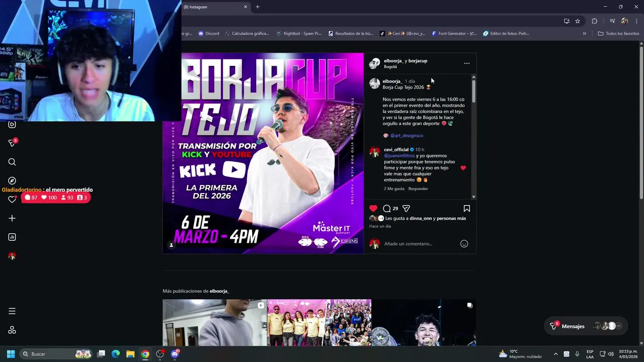Expand hidden bookmarks chevron

[585, 34]
